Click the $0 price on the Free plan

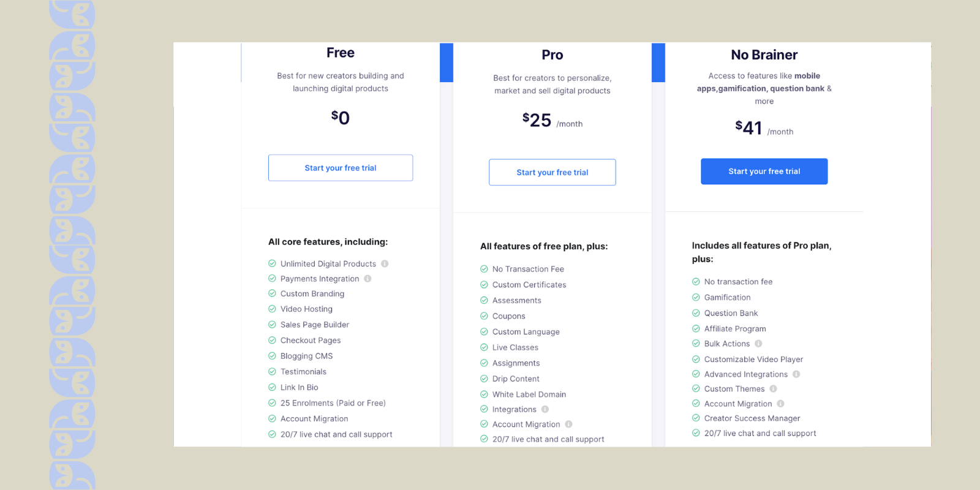pos(341,117)
